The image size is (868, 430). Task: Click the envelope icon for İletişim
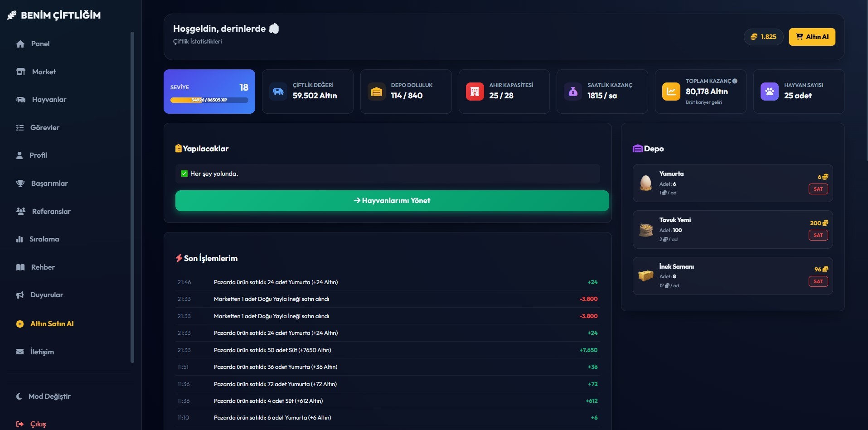(20, 352)
